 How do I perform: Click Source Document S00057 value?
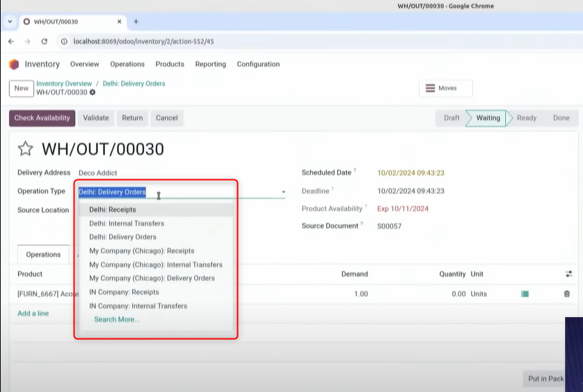tap(390, 226)
